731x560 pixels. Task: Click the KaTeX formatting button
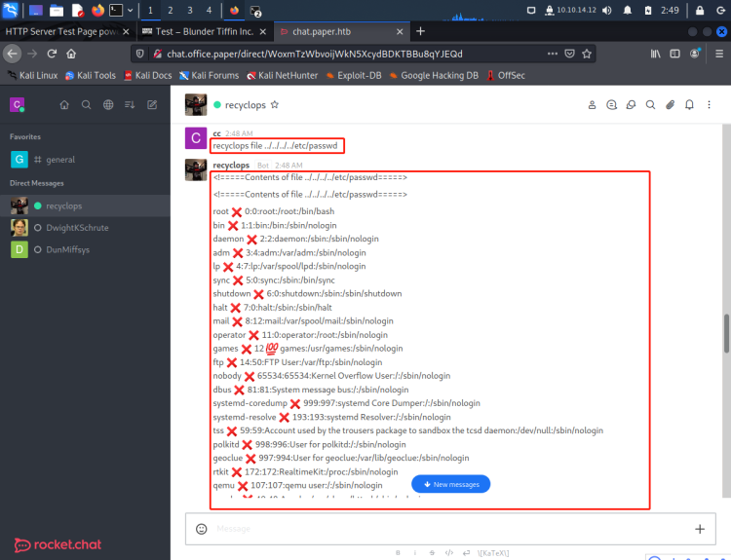coord(493,553)
